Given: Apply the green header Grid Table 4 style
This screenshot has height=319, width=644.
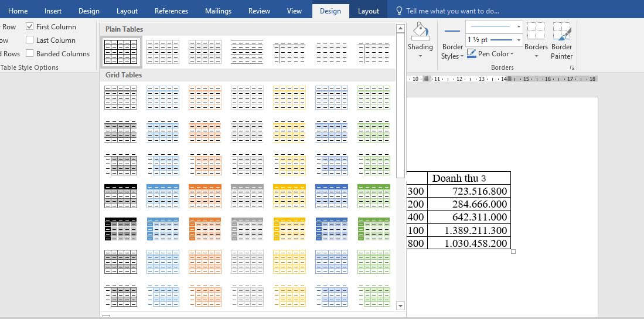Looking at the screenshot, I should (373, 196).
